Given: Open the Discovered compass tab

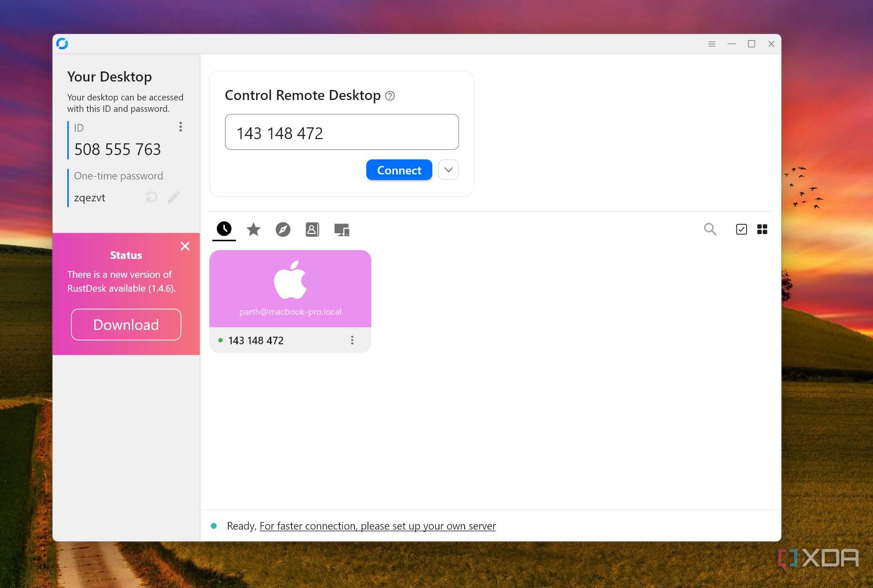Looking at the screenshot, I should [x=283, y=229].
